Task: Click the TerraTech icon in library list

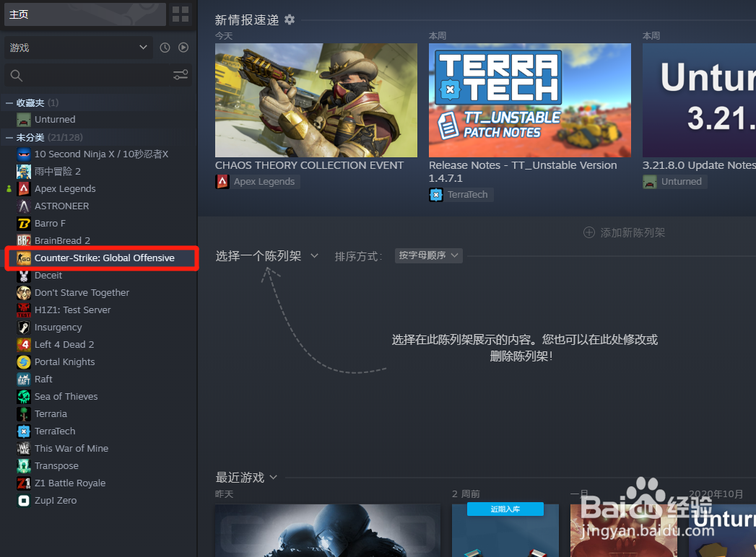Action: pos(24,431)
